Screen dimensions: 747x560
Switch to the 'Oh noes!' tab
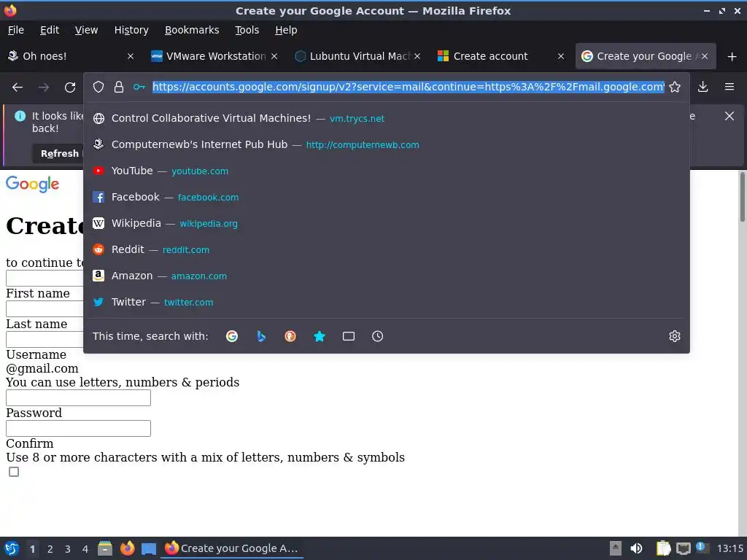point(66,56)
